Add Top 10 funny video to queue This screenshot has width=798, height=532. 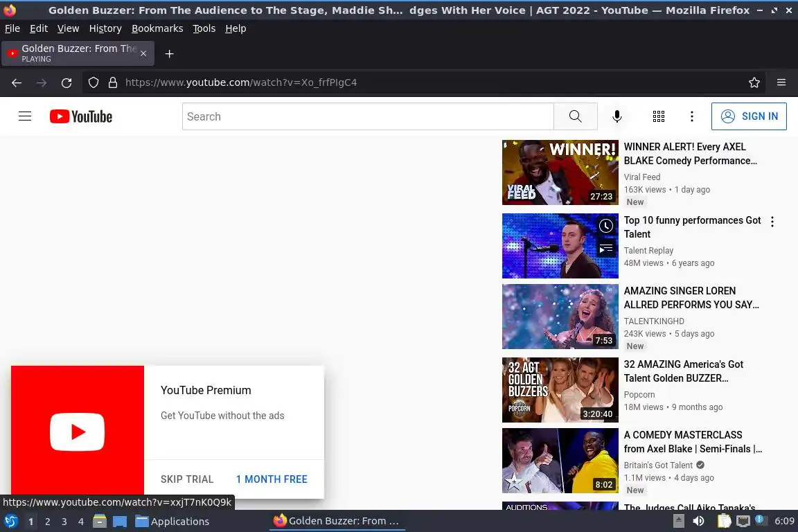click(605, 249)
